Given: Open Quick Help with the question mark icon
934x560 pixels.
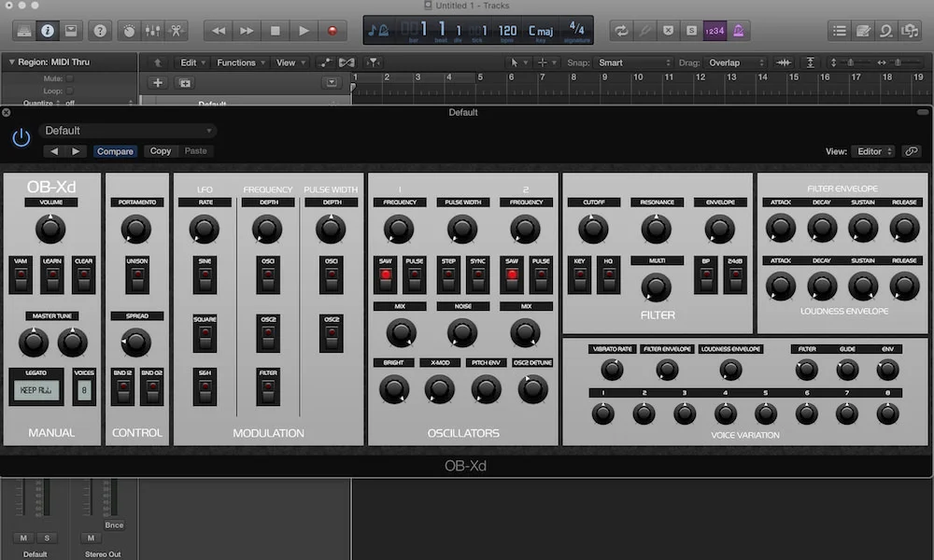Looking at the screenshot, I should (x=101, y=30).
